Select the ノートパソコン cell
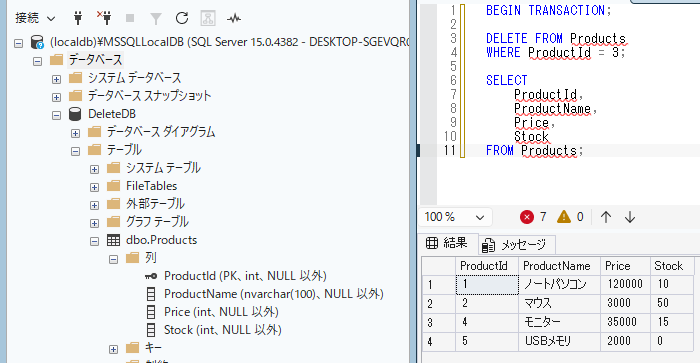Viewport: 700px width, 363px height. [x=559, y=284]
